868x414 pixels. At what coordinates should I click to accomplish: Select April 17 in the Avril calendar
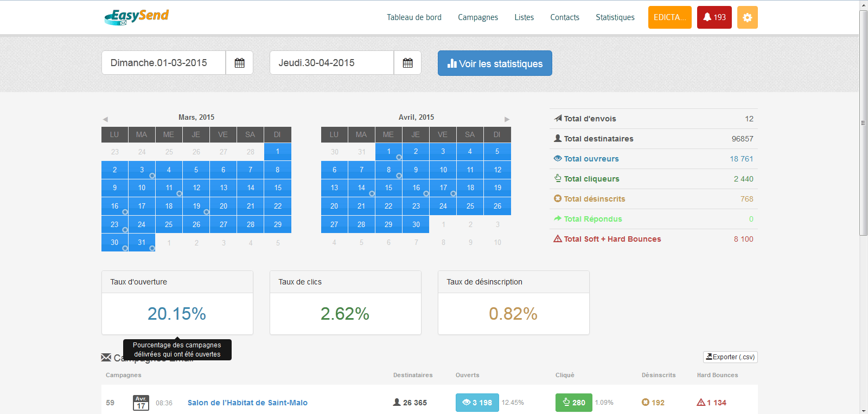pyautogui.click(x=443, y=187)
